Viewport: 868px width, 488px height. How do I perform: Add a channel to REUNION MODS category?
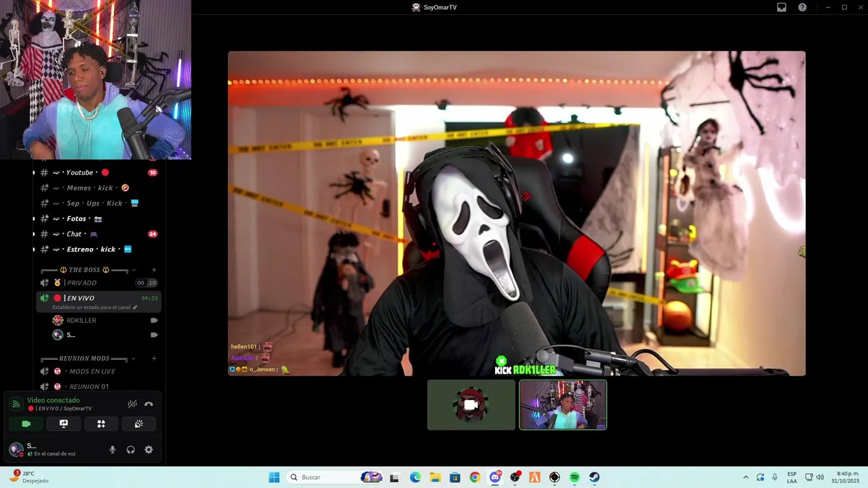point(154,359)
